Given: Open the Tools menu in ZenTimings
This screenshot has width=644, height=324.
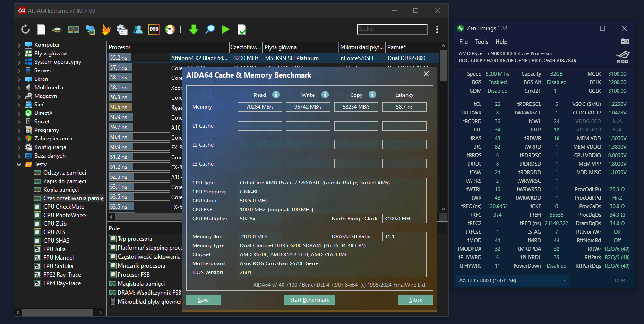Looking at the screenshot, I should (x=481, y=42).
